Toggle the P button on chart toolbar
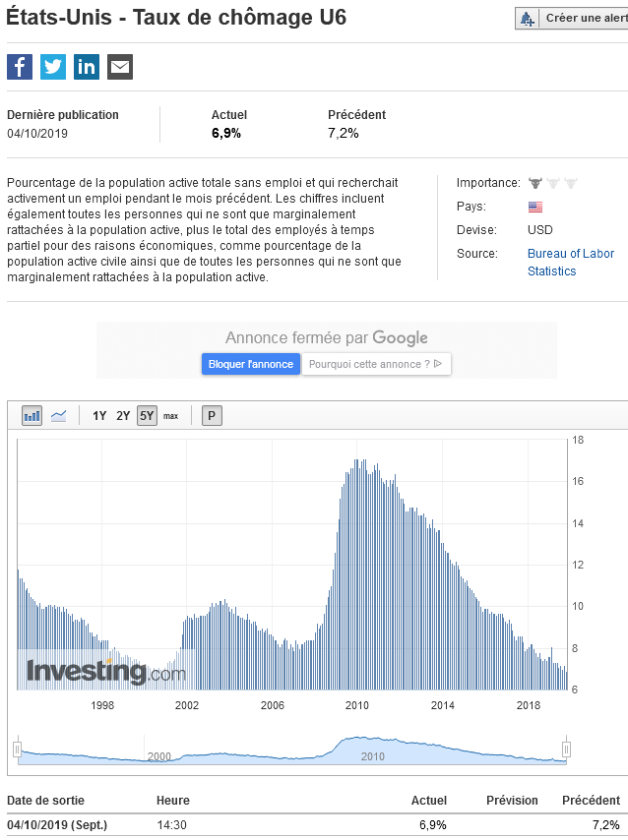 [x=212, y=416]
